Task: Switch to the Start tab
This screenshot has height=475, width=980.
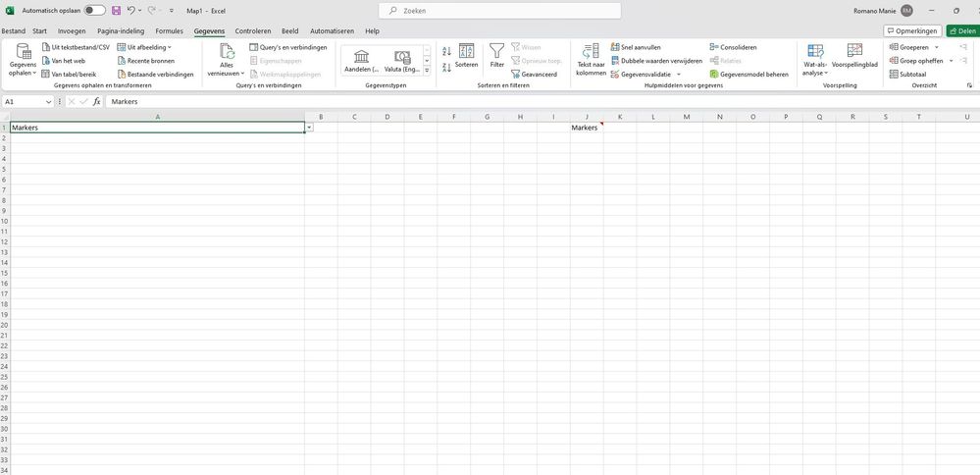Action: [39, 30]
